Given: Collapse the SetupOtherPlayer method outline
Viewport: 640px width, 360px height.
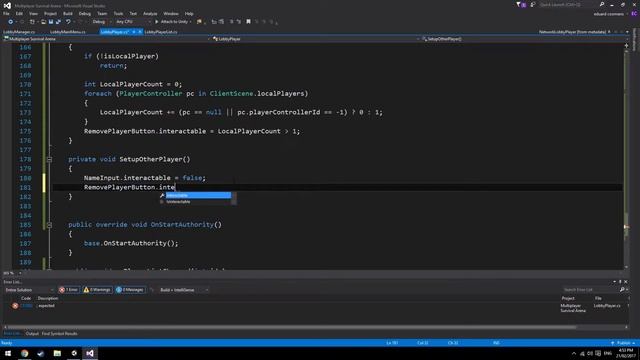Looking at the screenshot, I should coord(49,160).
